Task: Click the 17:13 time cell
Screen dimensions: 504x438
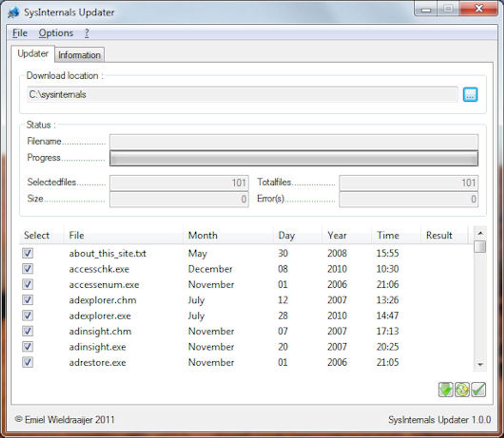Action: click(388, 331)
